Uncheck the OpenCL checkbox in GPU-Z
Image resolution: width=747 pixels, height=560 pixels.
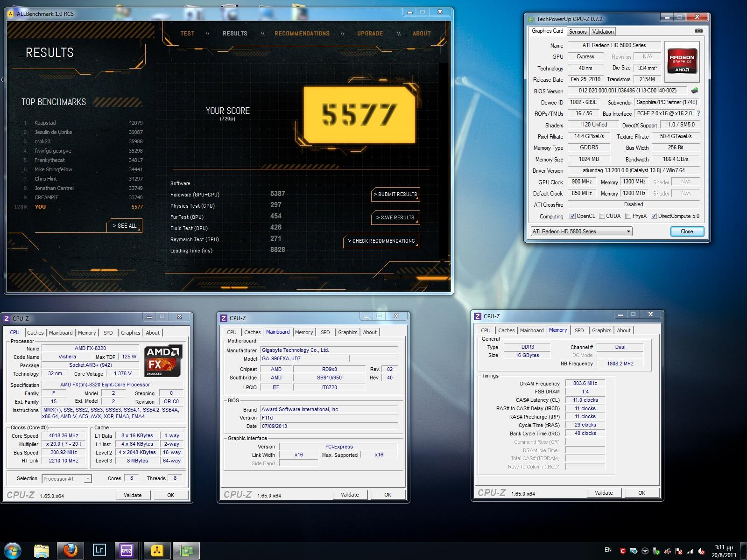[x=572, y=216]
